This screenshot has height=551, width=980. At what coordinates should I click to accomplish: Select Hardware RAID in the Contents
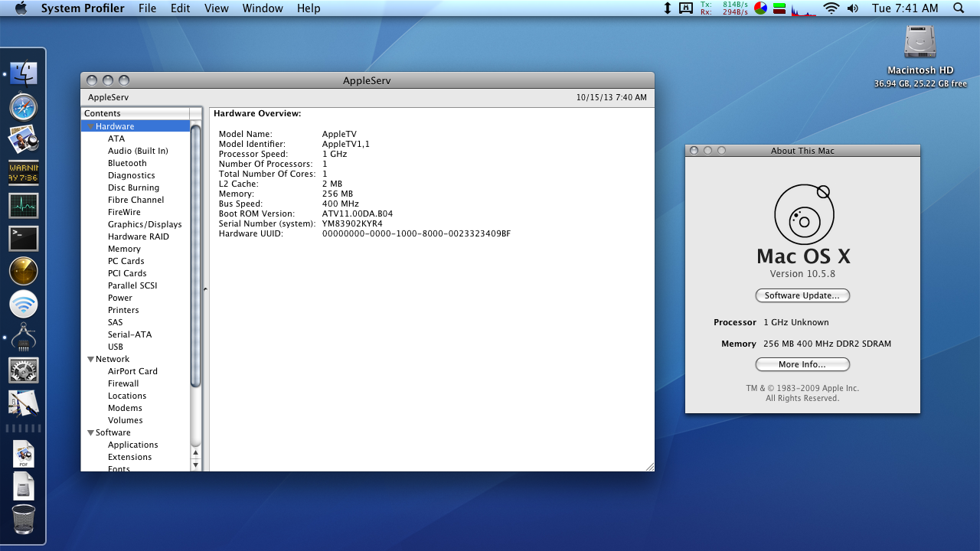point(139,236)
